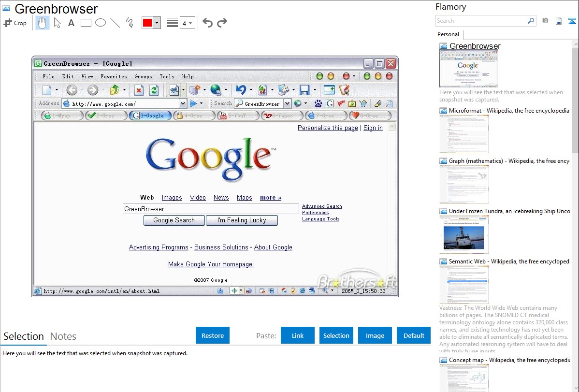Image resolution: width=579 pixels, height=392 pixels.
Task: Focus the Flamory Search field
Action: (481, 21)
